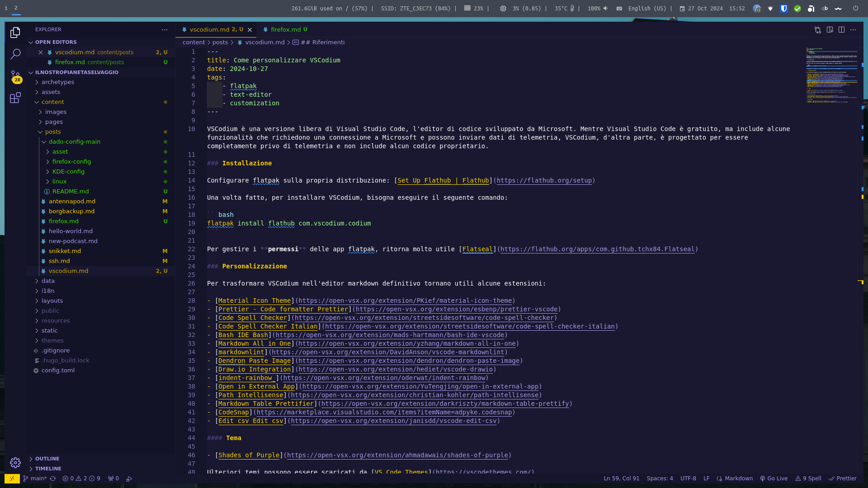This screenshot has height=488, width=868.
Task: Switch to workspace 1 in top bar
Action: 6,8
